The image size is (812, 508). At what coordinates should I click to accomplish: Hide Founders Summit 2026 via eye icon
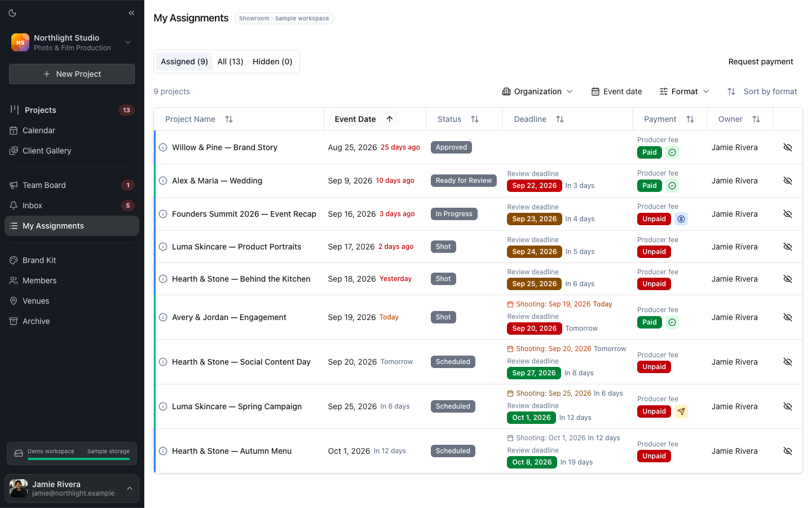tap(788, 214)
